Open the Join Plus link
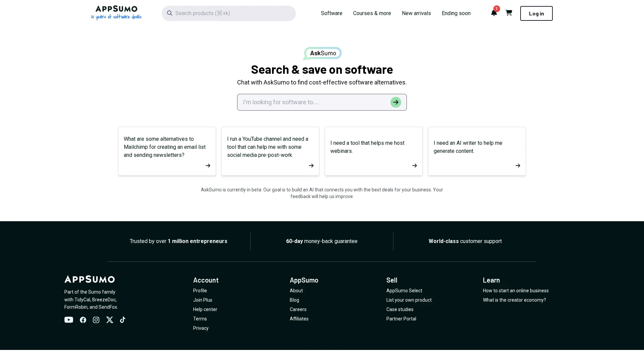Viewport: 644px width, 362px height. 203,300
